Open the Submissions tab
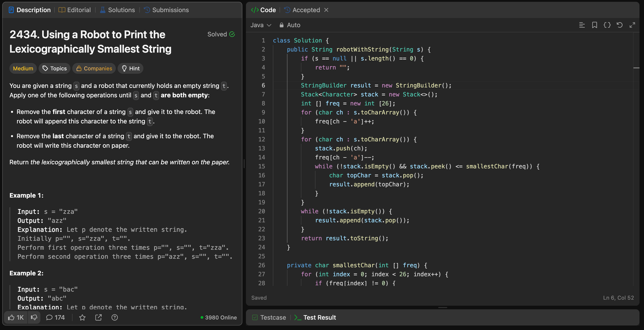Screen dimensions: 644x330 tap(166, 10)
